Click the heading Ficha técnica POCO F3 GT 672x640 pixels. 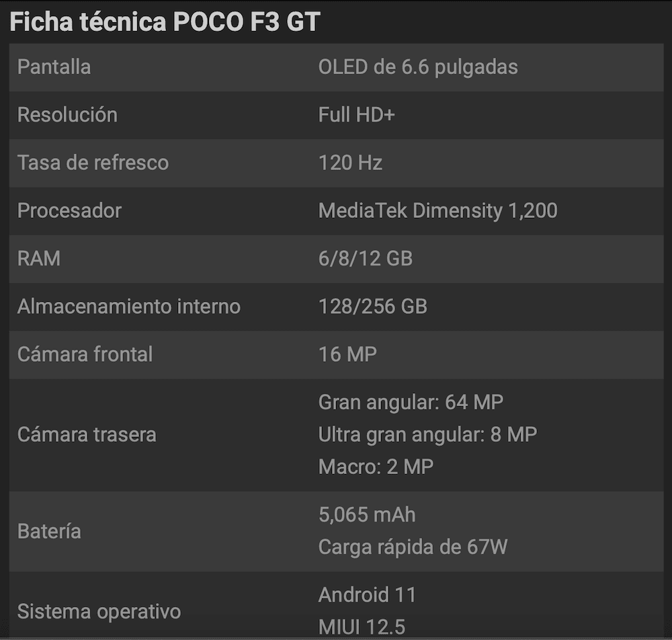coord(165,22)
